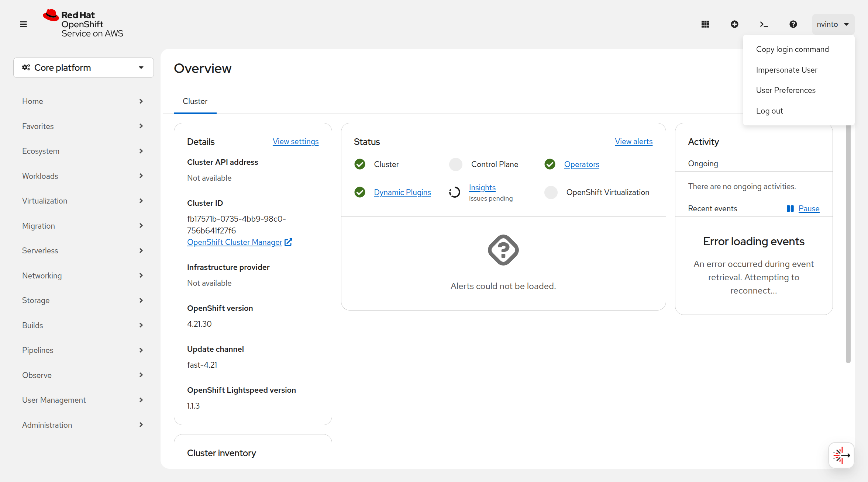The height and width of the screenshot is (482, 868).
Task: Open User Preferences from user menu
Action: [799, 90]
